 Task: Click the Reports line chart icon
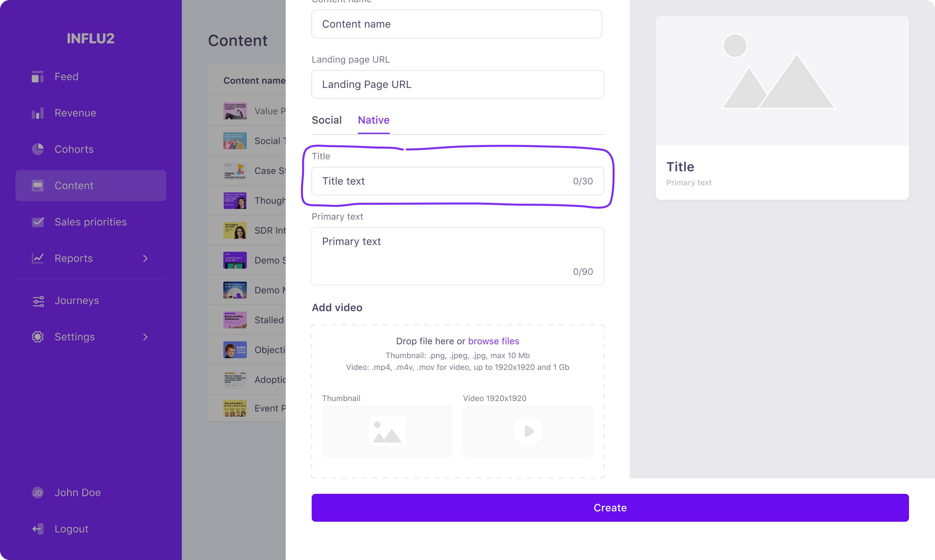37,258
